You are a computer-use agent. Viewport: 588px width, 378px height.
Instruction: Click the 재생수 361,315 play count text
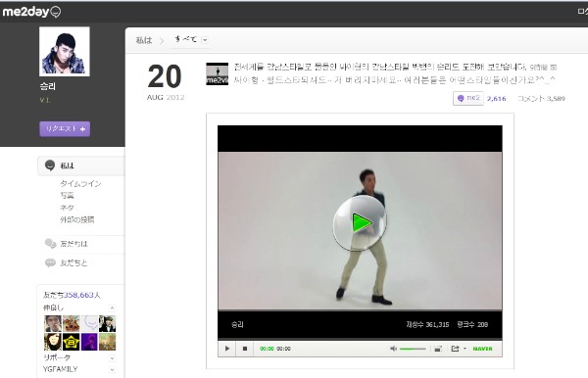(427, 324)
